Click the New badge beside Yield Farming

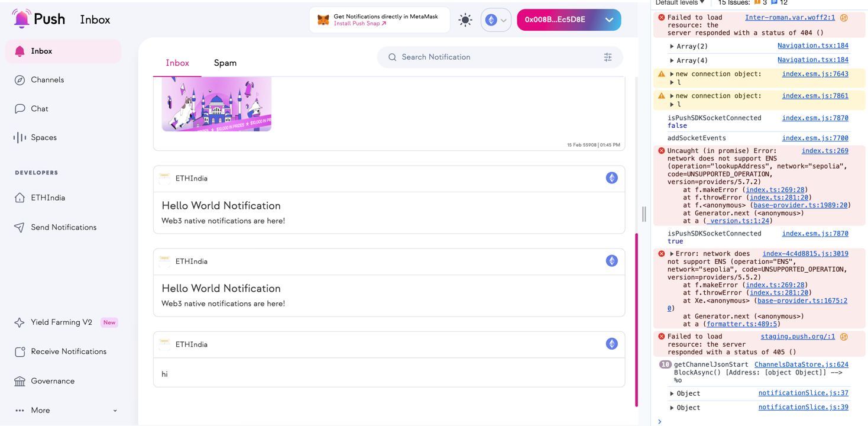109,322
